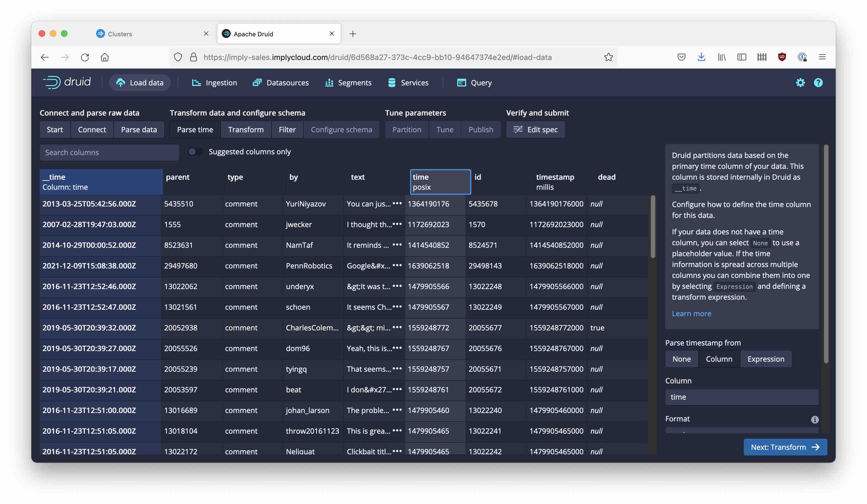
Task: Click browser reload icon
Action: 85,57
